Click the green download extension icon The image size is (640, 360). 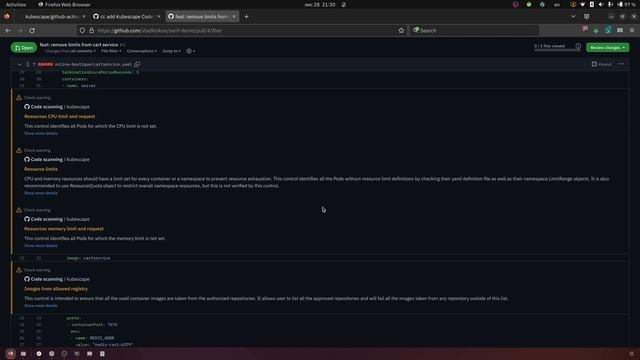click(x=596, y=30)
